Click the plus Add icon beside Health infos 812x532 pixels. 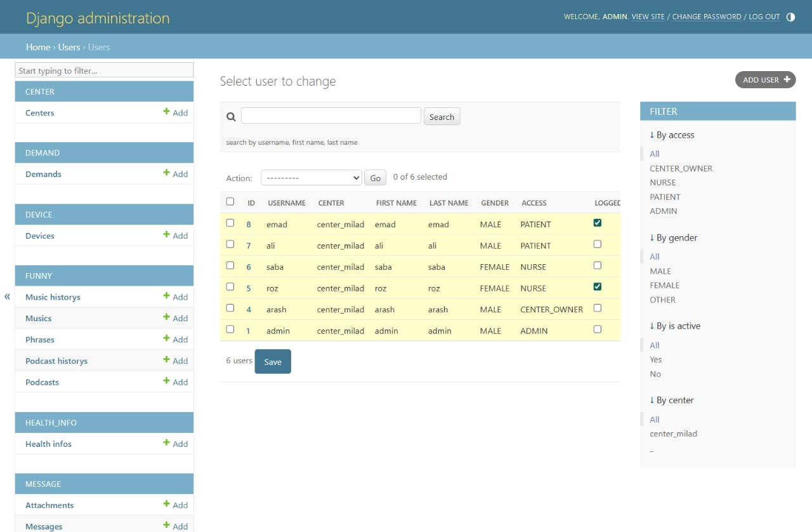pyautogui.click(x=167, y=443)
